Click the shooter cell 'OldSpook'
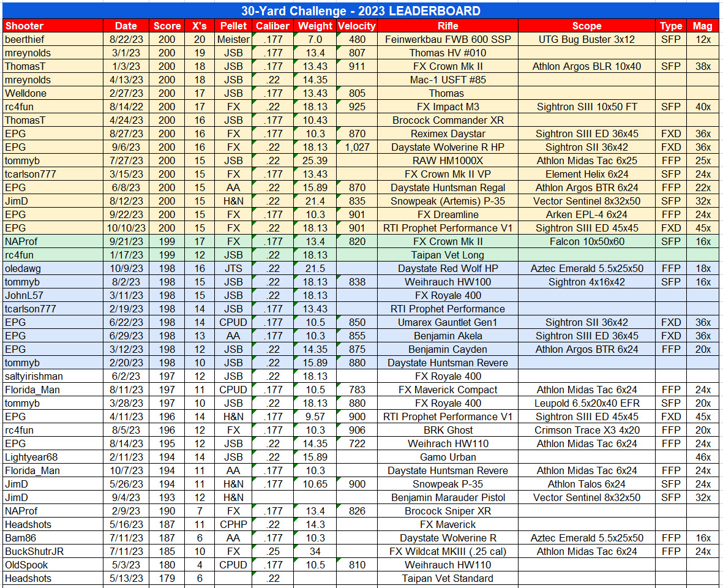 click(53, 565)
